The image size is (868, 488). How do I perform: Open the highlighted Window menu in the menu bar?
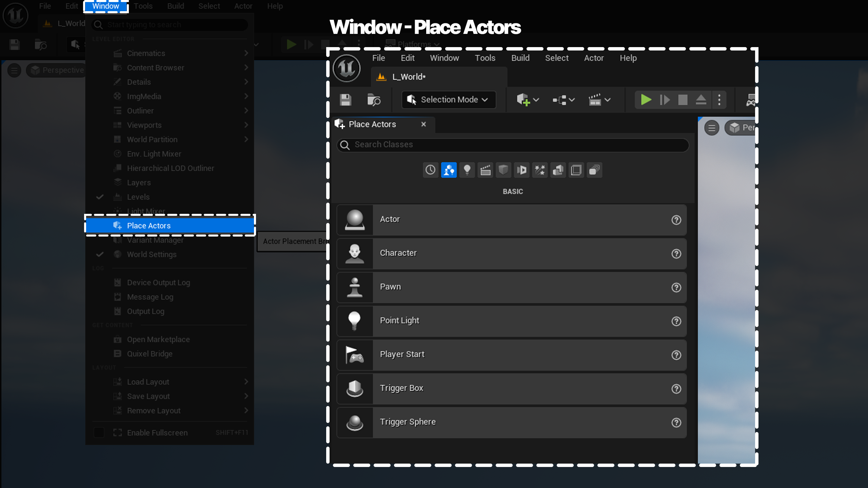(106, 6)
